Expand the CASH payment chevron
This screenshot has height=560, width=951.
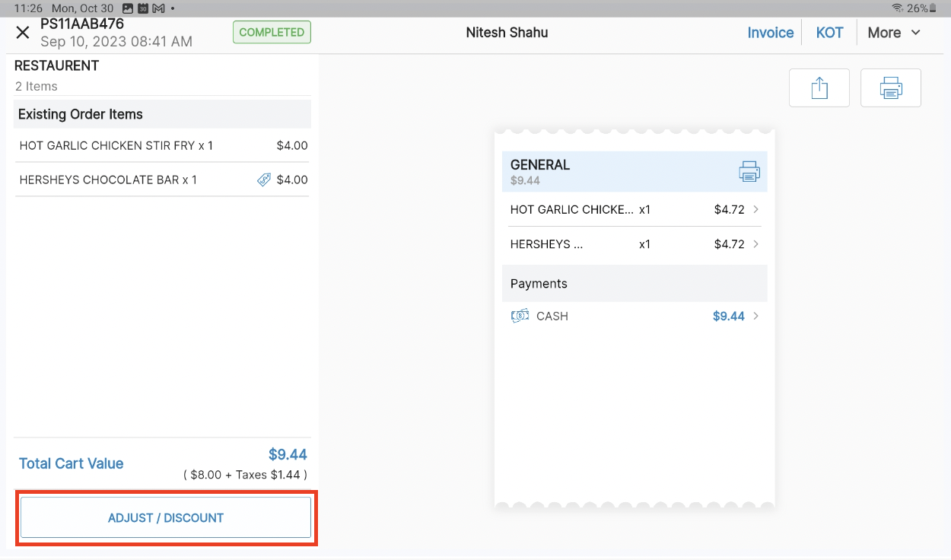(755, 316)
